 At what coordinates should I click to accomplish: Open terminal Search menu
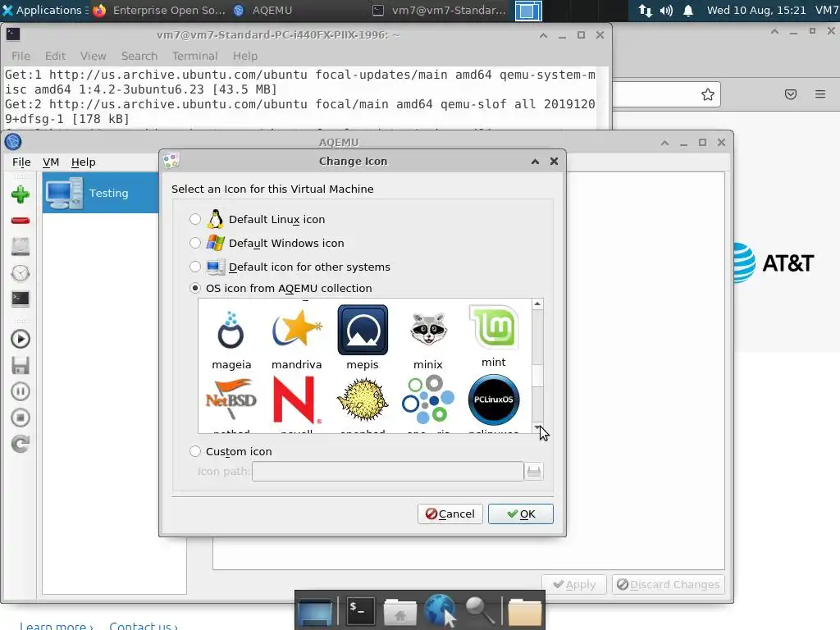click(139, 56)
